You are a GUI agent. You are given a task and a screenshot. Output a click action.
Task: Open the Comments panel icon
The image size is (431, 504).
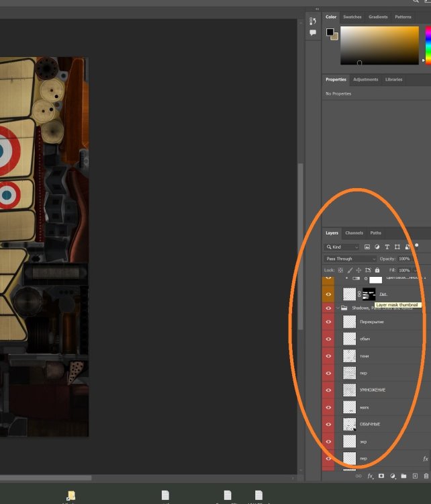click(x=313, y=32)
